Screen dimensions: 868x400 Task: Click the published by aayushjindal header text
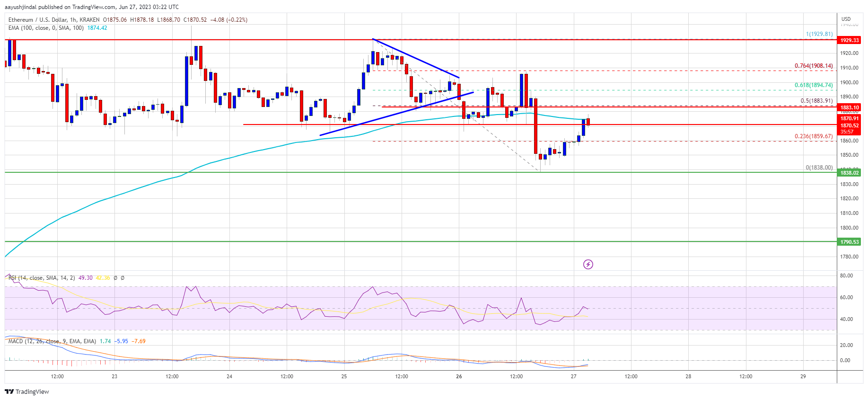tap(92, 7)
